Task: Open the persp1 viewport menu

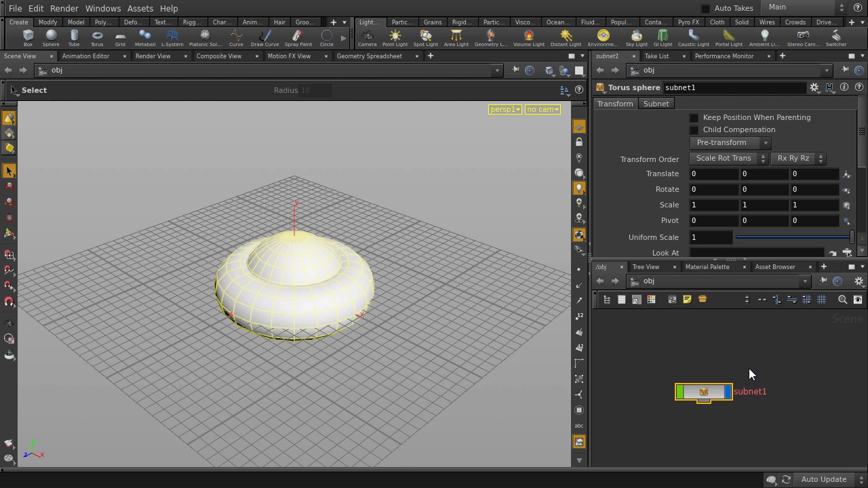Action: pyautogui.click(x=505, y=110)
